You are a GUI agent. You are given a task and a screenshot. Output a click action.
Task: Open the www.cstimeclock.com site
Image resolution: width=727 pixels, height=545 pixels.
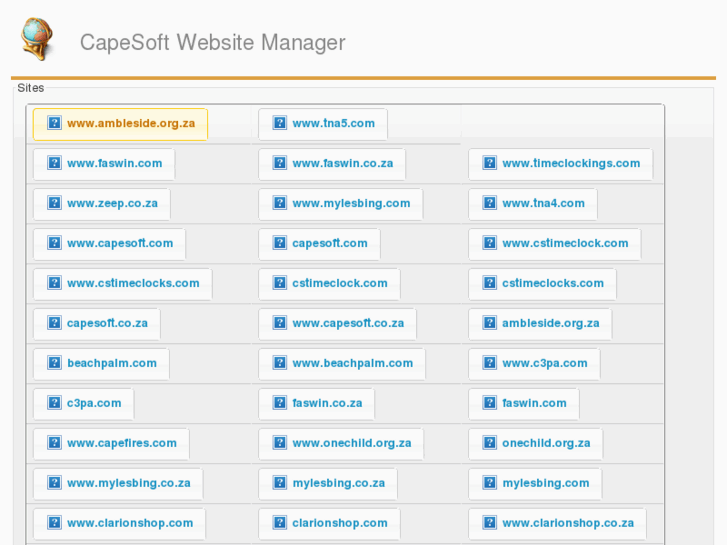pos(554,244)
